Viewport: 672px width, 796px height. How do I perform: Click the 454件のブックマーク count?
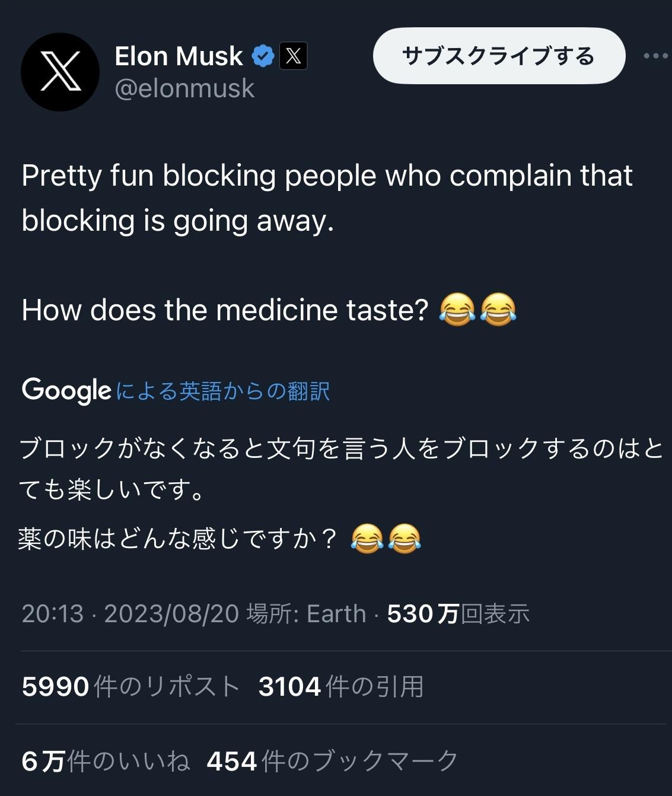pos(332,761)
